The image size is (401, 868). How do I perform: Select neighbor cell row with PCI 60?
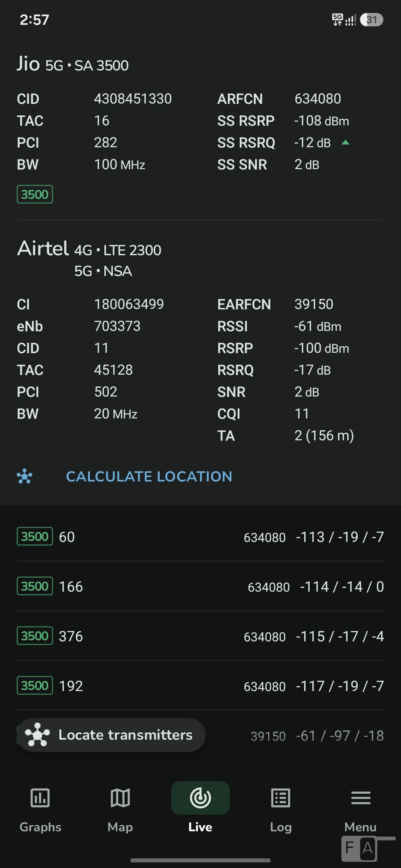tap(200, 537)
